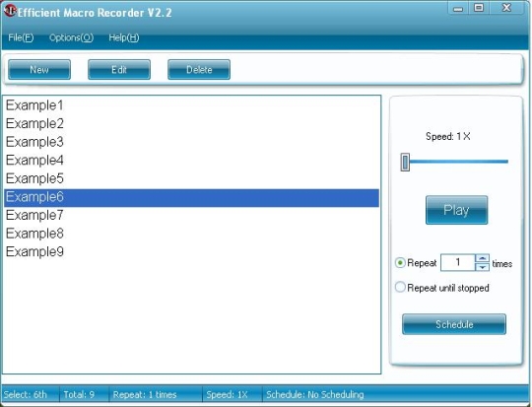Viewport: 532px width, 407px height.
Task: Select Example4 in the macro list
Action: coord(191,161)
